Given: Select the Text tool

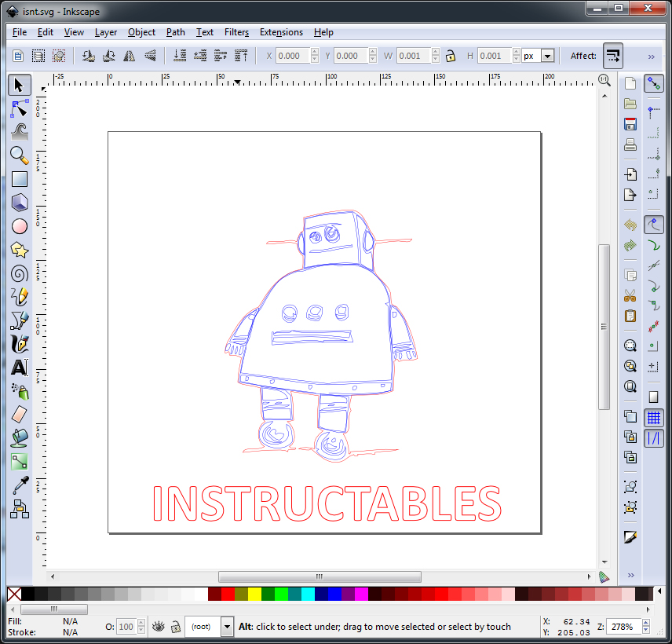Looking at the screenshot, I should click(19, 368).
